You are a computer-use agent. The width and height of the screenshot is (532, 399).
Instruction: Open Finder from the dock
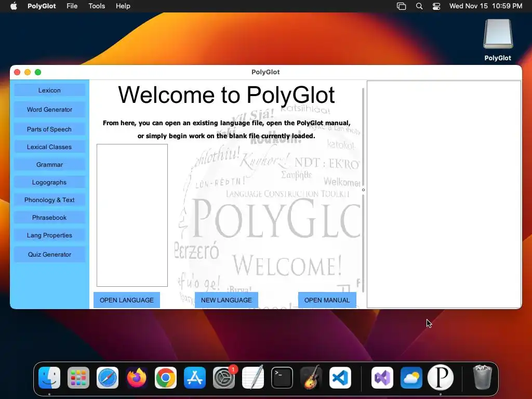(49, 378)
